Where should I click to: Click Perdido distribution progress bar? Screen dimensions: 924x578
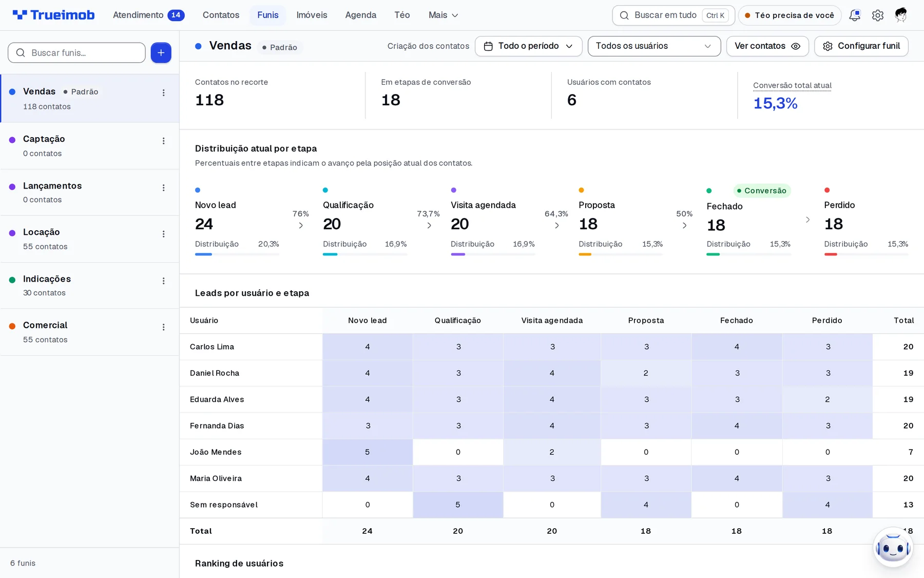tap(866, 254)
